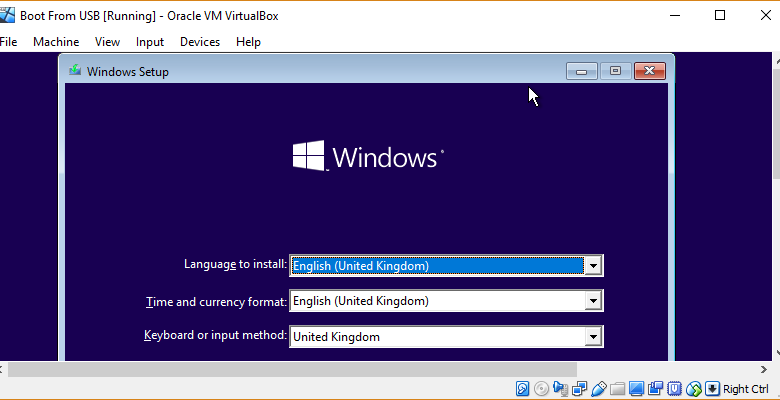Click the CPU virtualization status icon
The image size is (780, 400).
674,389
